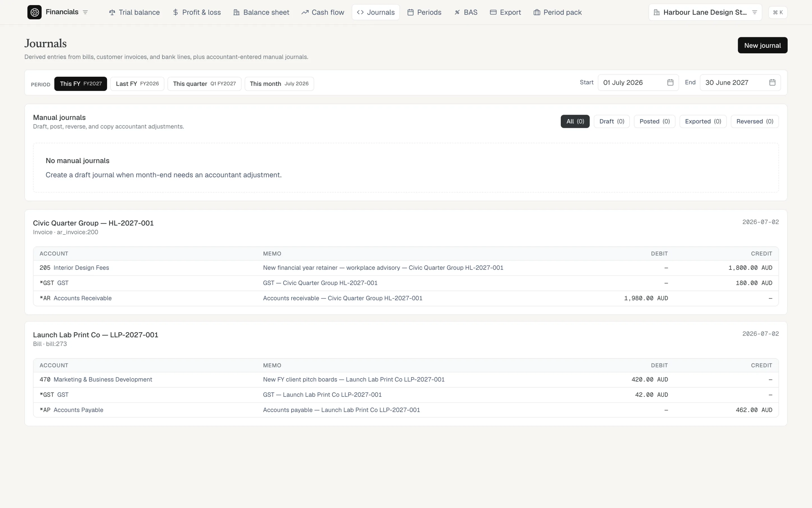Viewport: 812px width, 508px height.
Task: Click the 180.00 AUD GST credit
Action: 754,283
